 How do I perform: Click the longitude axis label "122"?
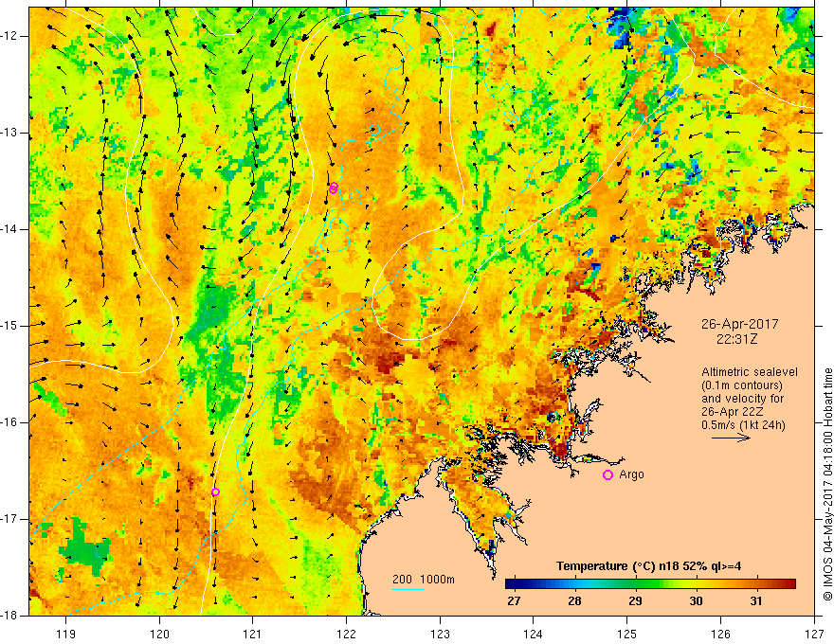click(346, 634)
